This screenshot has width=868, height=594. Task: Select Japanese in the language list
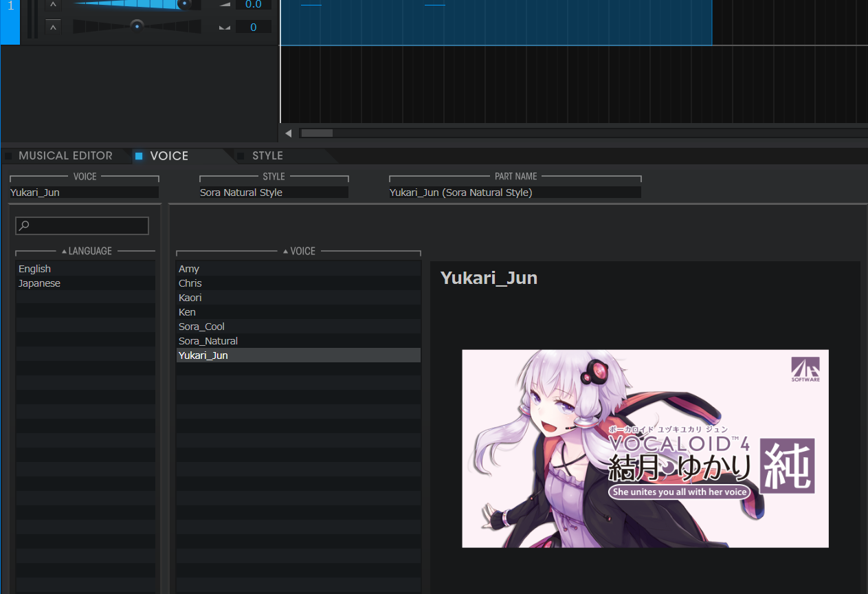(x=85, y=283)
